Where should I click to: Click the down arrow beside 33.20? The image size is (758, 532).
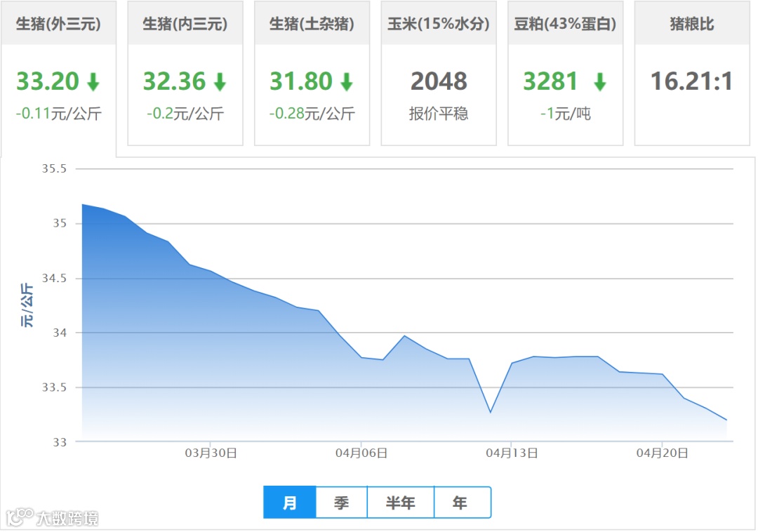tap(93, 81)
